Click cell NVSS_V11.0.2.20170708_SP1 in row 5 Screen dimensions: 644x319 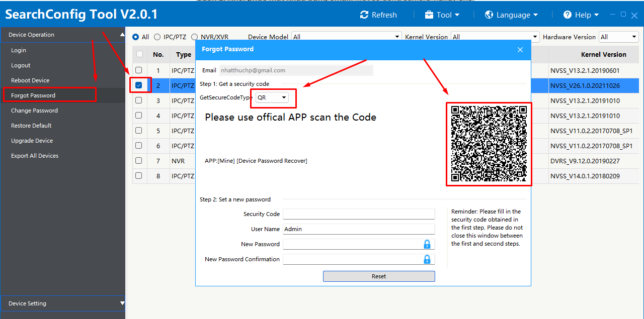point(592,131)
